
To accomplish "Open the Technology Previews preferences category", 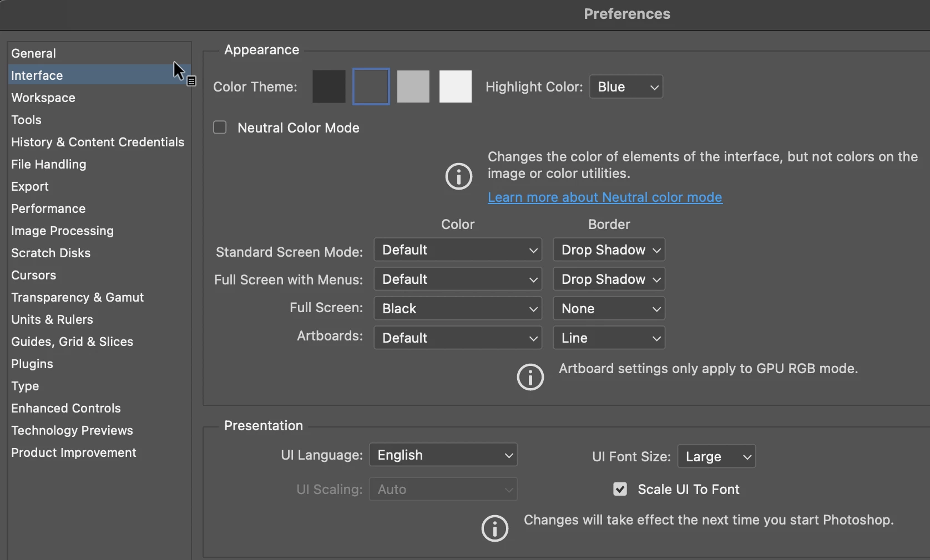I will pyautogui.click(x=99, y=430).
